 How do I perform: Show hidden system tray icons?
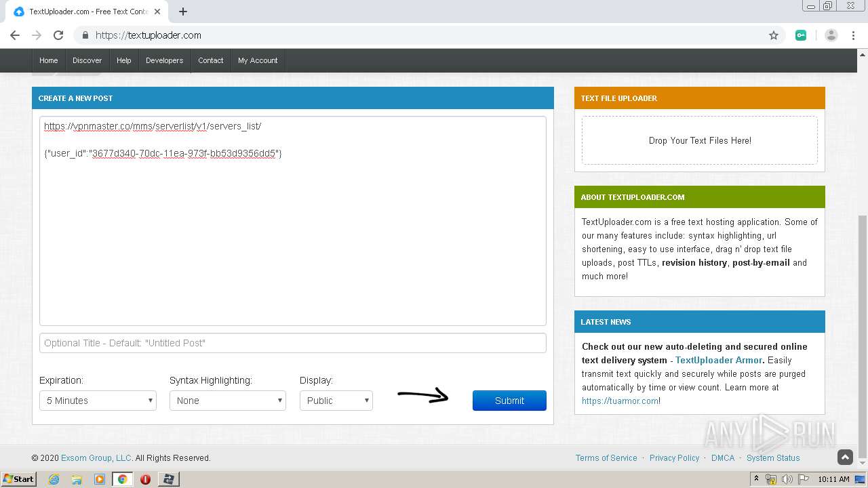[x=756, y=479]
